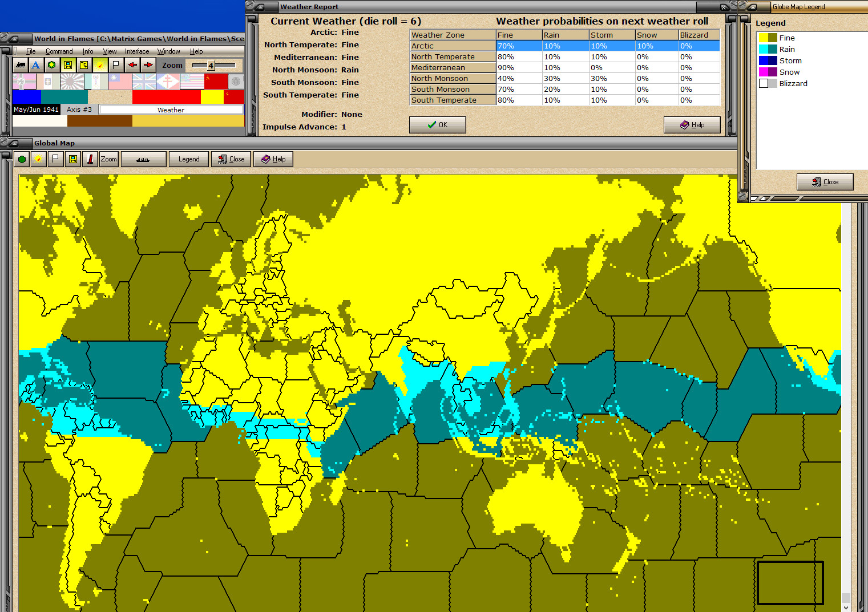Click the train icon in main toolbar
This screenshot has width=868, height=612.
point(21,65)
